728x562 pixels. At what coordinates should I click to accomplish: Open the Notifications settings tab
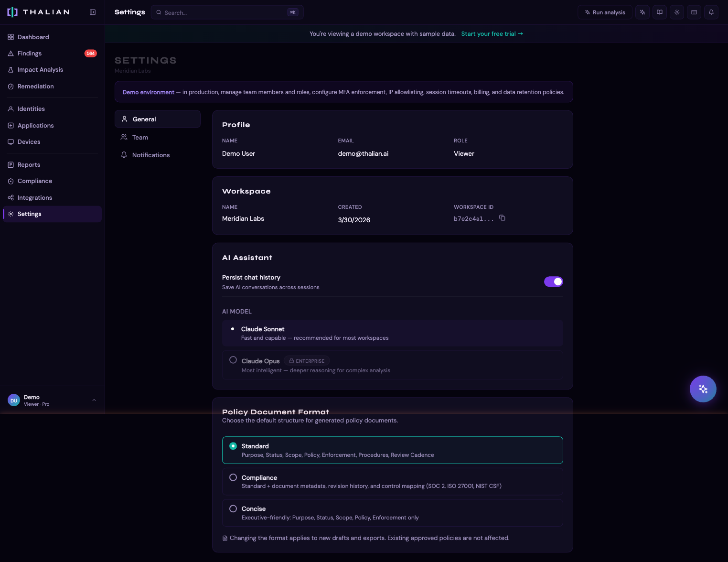point(158,155)
